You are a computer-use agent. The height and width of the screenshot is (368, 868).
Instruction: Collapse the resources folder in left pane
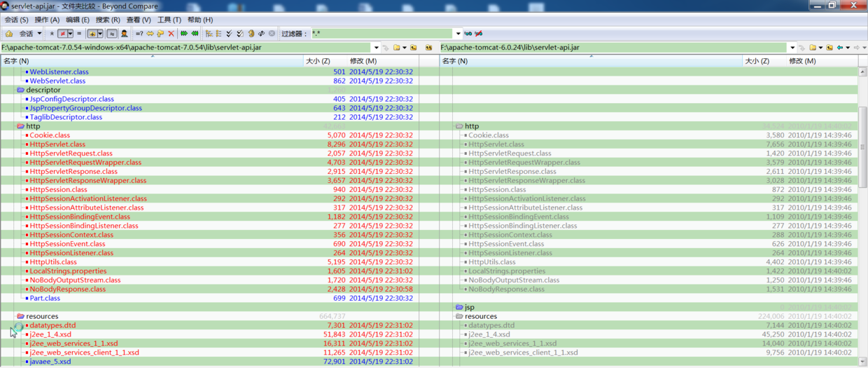(x=20, y=316)
